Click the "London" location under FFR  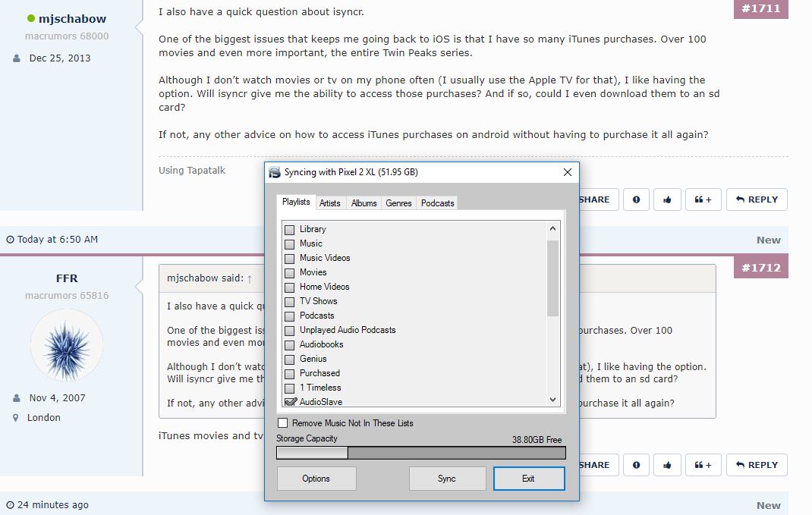point(44,418)
